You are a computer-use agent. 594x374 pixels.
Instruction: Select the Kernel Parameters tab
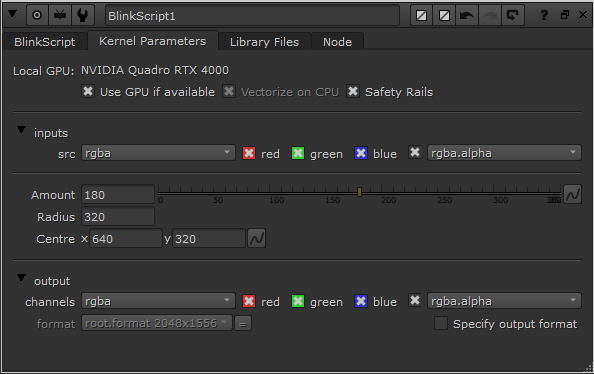pyautogui.click(x=153, y=41)
